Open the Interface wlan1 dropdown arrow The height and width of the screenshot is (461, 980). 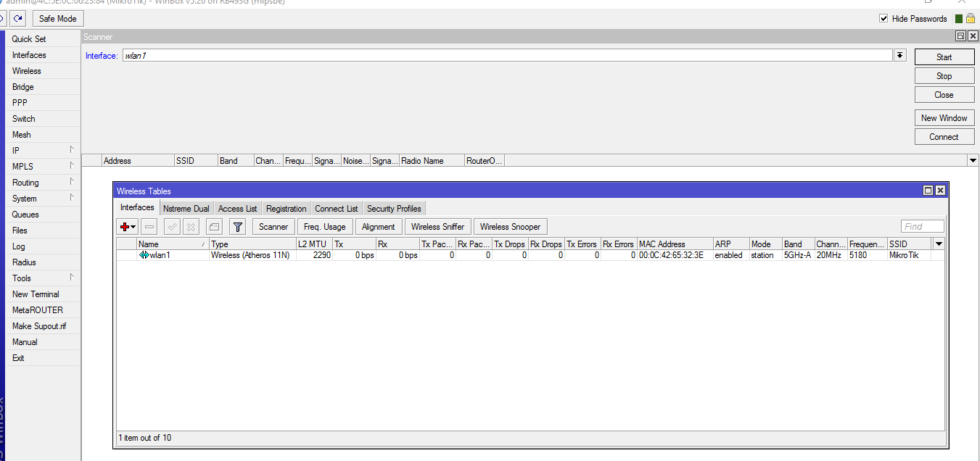click(x=899, y=56)
